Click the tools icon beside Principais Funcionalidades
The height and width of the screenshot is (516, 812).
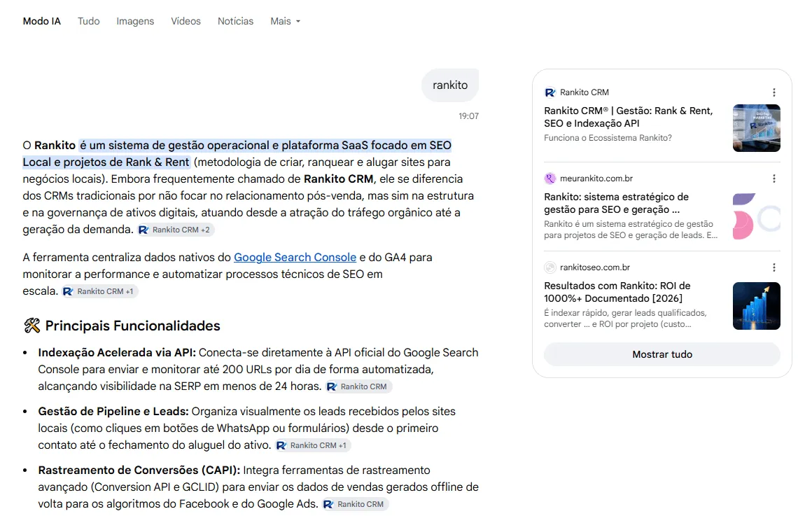(31, 326)
